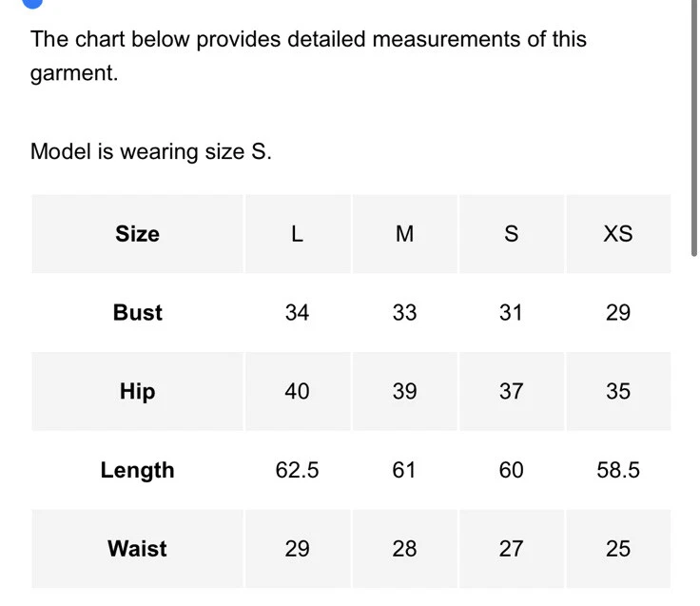The image size is (700, 606).
Task: Click the Hip value 35 for size XS
Action: 617,391
